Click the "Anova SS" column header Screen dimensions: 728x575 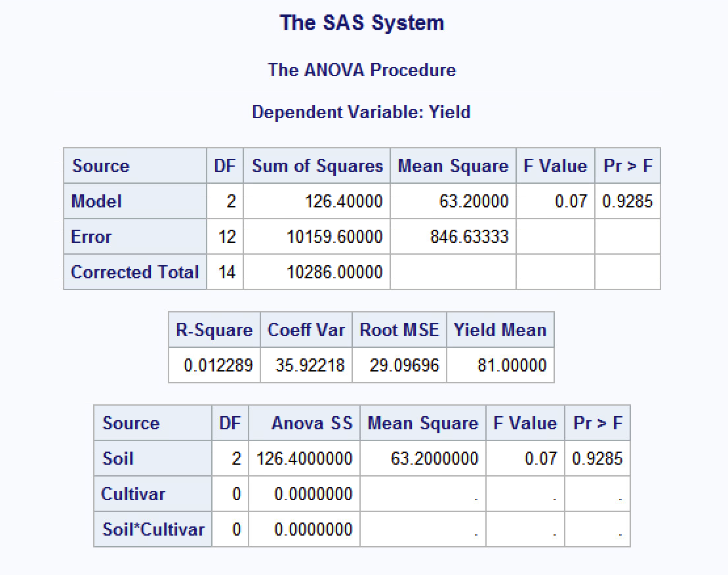tap(312, 423)
